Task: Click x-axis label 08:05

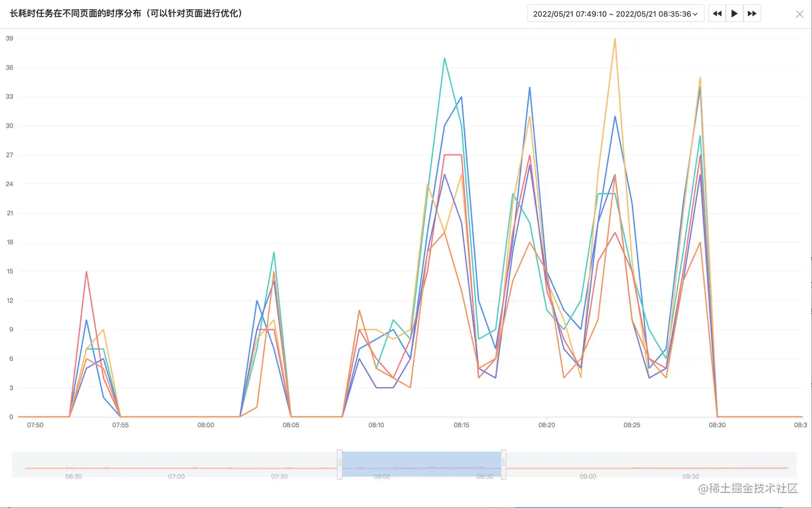Action: click(291, 425)
